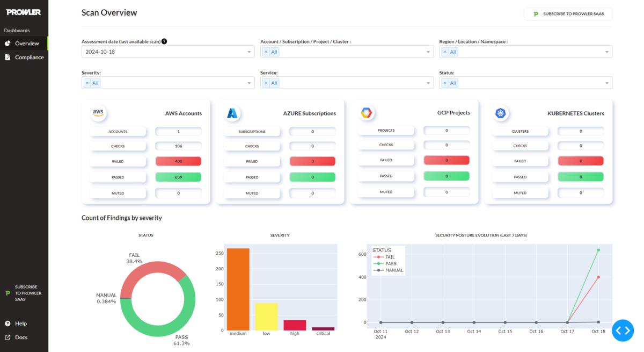Click the Docs external link icon
The image size is (644, 352).
click(8, 337)
